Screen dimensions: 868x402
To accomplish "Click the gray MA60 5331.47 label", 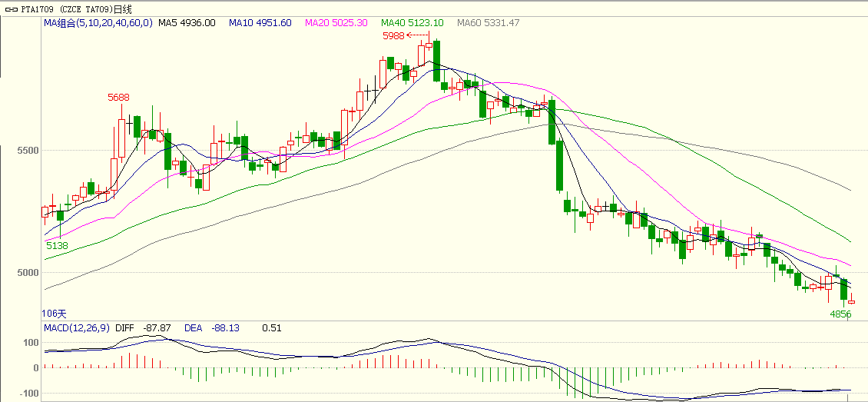I will (488, 23).
